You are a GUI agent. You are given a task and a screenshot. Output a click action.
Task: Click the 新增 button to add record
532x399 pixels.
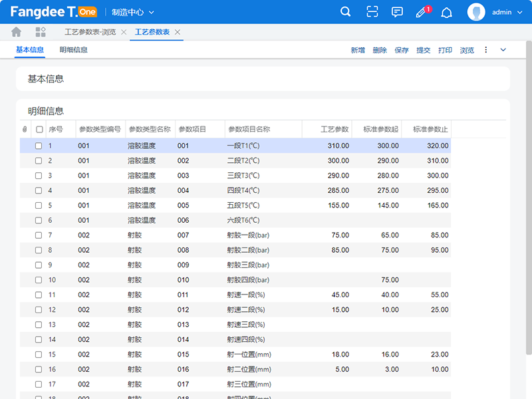pyautogui.click(x=358, y=49)
